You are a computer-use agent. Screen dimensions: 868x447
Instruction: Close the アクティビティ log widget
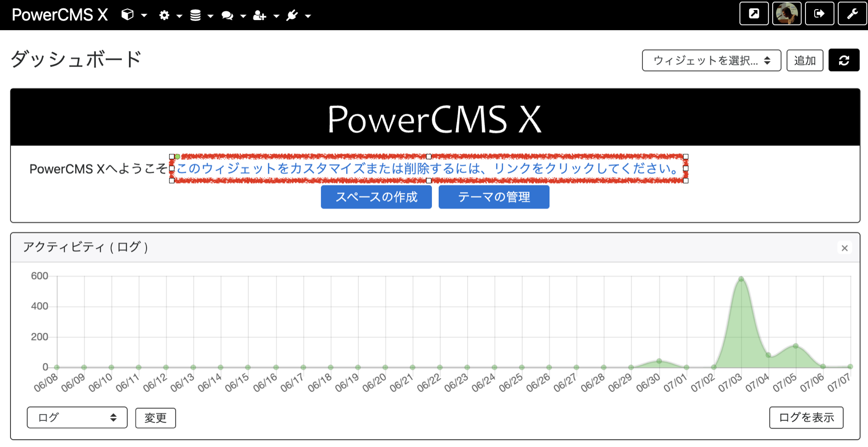tap(845, 248)
